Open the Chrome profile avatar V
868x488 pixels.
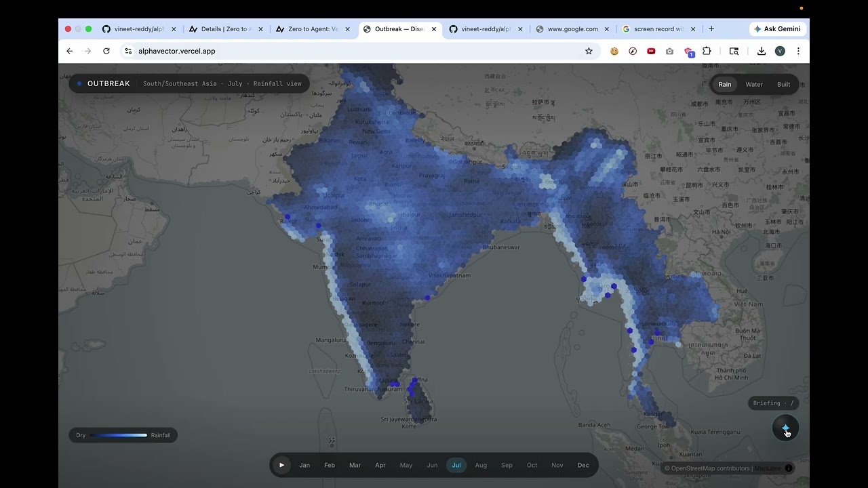pos(780,51)
